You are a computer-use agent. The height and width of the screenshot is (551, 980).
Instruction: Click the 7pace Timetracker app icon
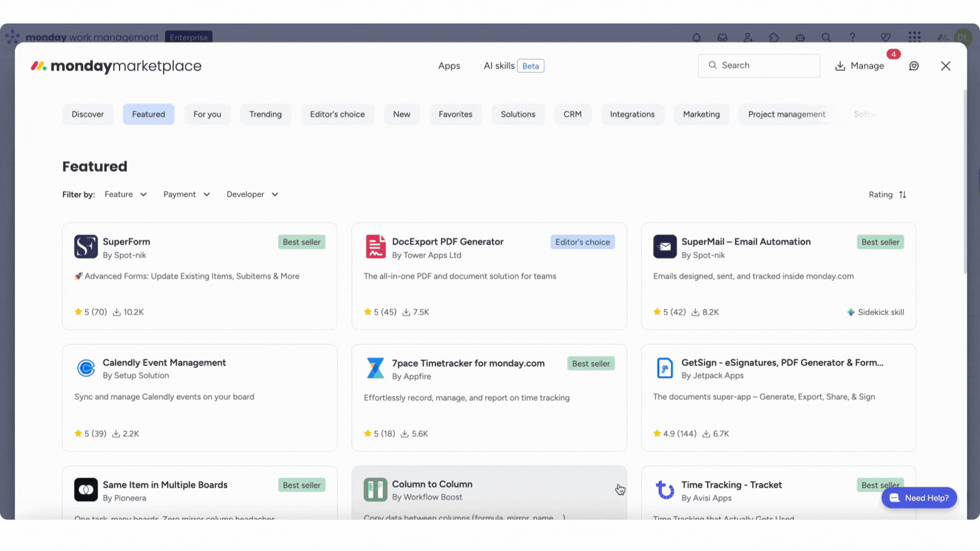coord(376,368)
